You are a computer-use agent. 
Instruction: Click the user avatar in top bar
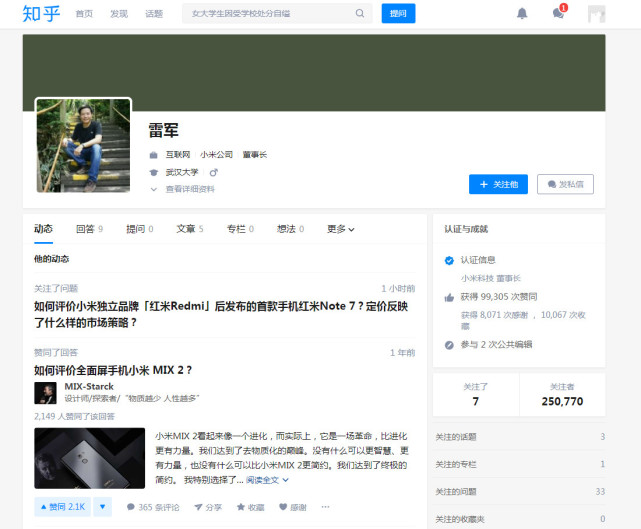coord(596,14)
